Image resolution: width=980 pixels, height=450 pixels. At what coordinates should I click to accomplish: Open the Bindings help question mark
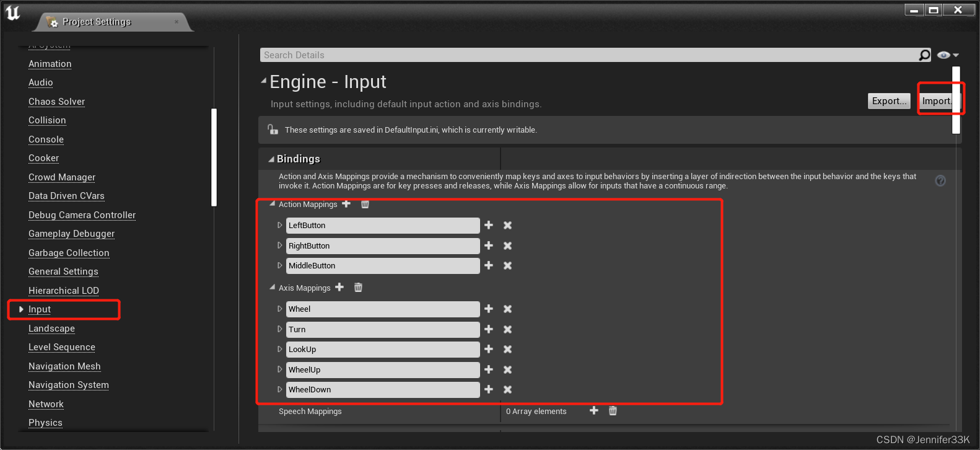pos(940,180)
